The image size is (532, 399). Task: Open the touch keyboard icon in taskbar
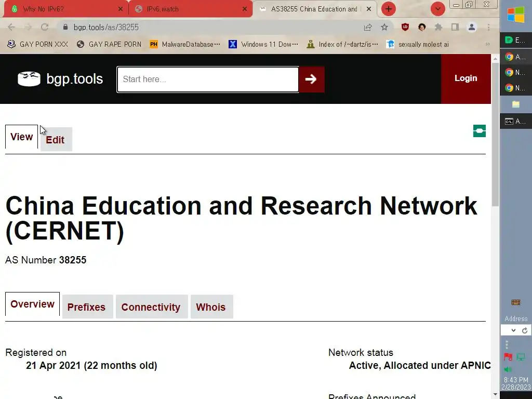[x=516, y=302]
